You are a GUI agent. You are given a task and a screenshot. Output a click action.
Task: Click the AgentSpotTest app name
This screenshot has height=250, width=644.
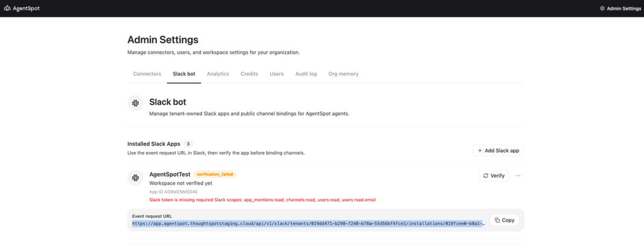pos(169,174)
